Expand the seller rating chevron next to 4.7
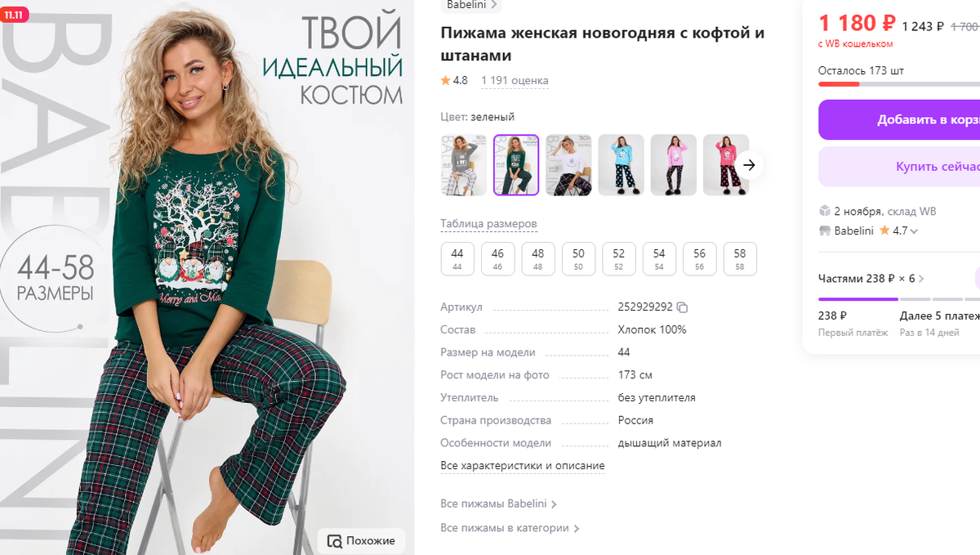 (x=914, y=231)
